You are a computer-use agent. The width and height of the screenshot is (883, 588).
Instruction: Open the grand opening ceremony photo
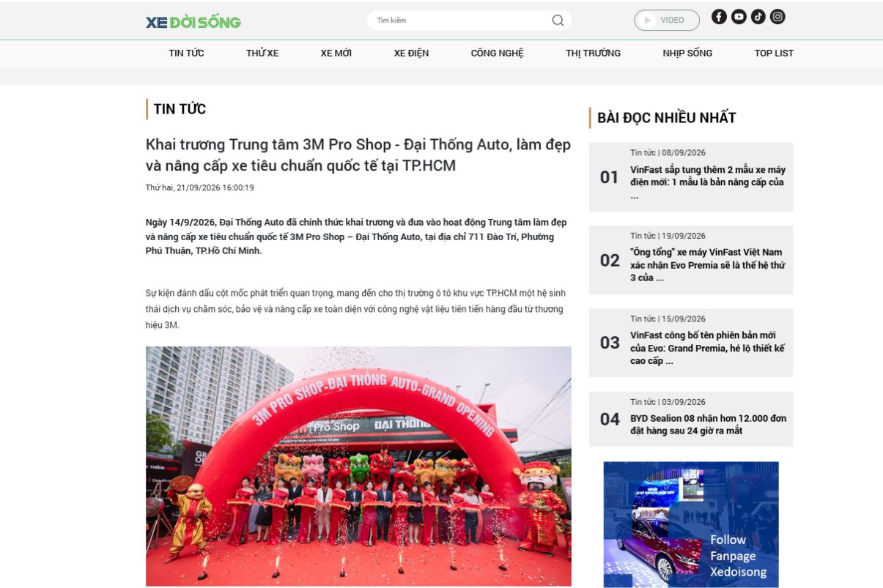[x=358, y=466]
